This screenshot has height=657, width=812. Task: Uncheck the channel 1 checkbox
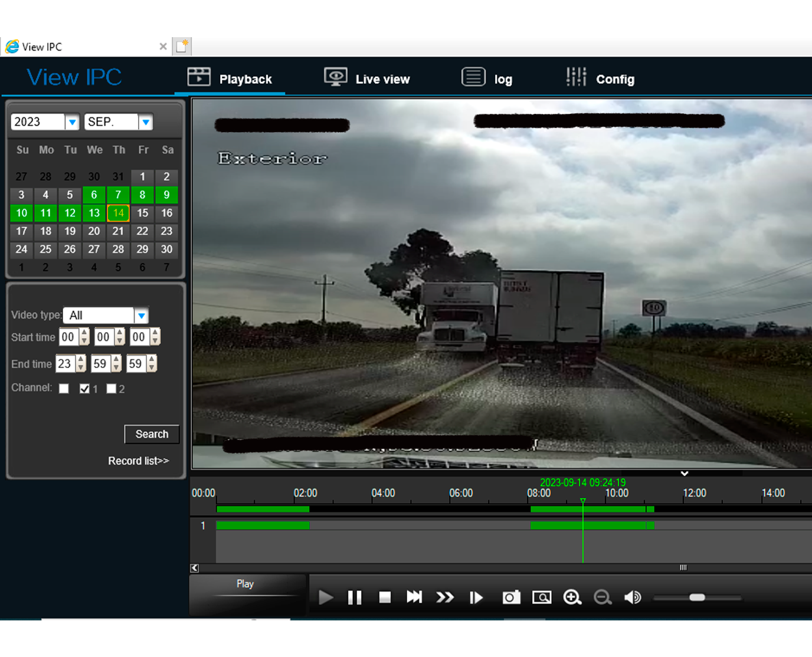click(84, 389)
